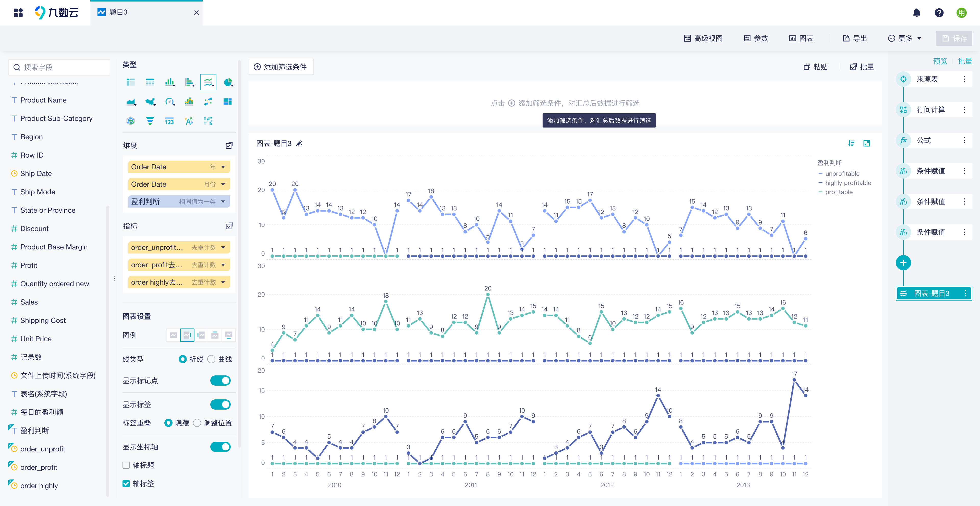Open the 预览 link
Screen dimensions: 980x506
pos(940,61)
